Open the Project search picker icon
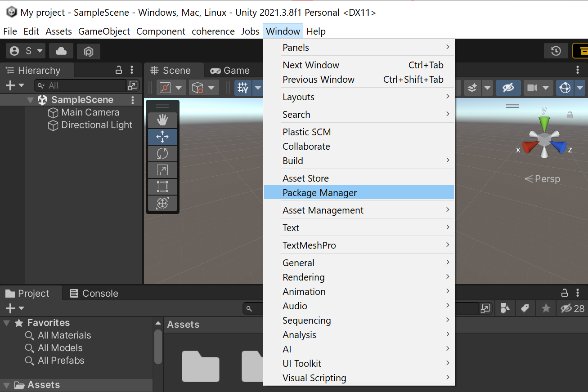588x392 pixels. click(485, 308)
